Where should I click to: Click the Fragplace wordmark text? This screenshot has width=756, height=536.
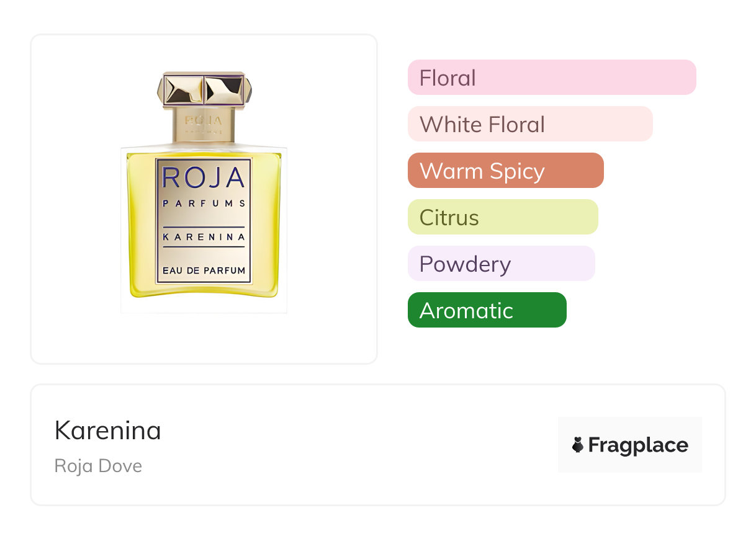coord(638,445)
